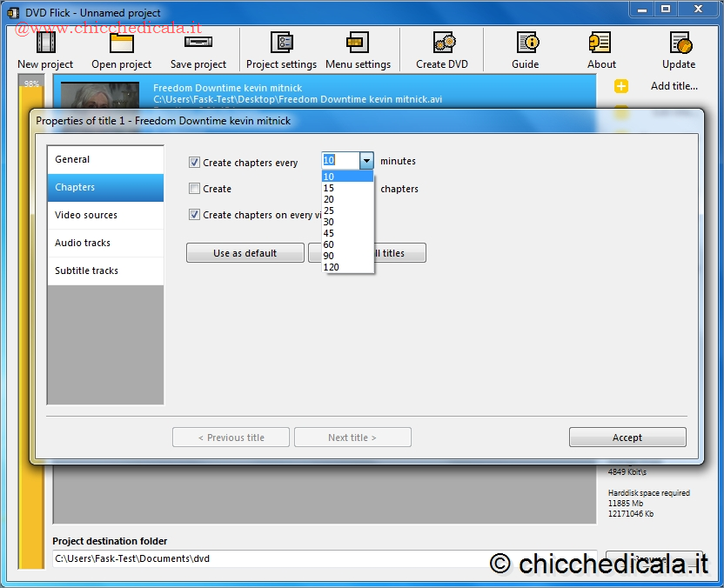Click the Accept button
The image size is (724, 588).
[x=627, y=438]
